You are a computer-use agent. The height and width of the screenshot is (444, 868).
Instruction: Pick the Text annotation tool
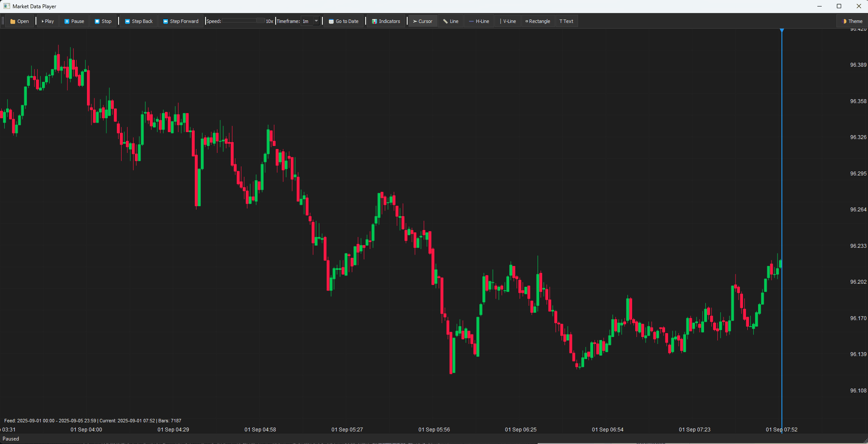[566, 21]
